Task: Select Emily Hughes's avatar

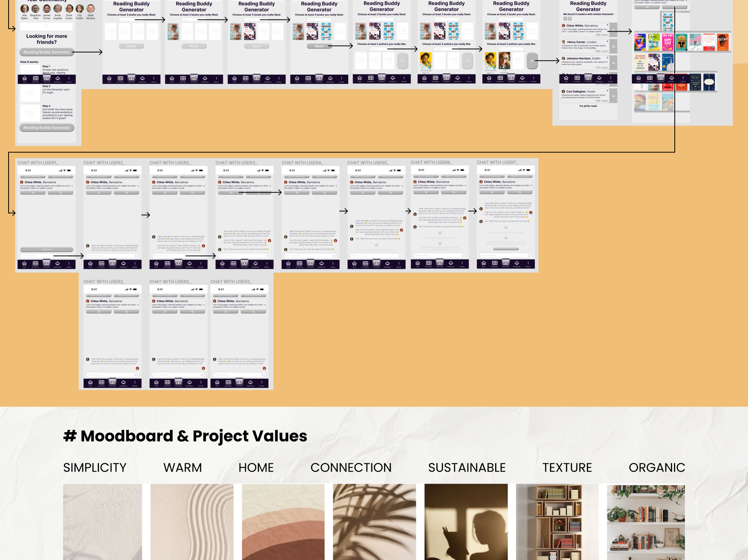Action: click(x=58, y=9)
